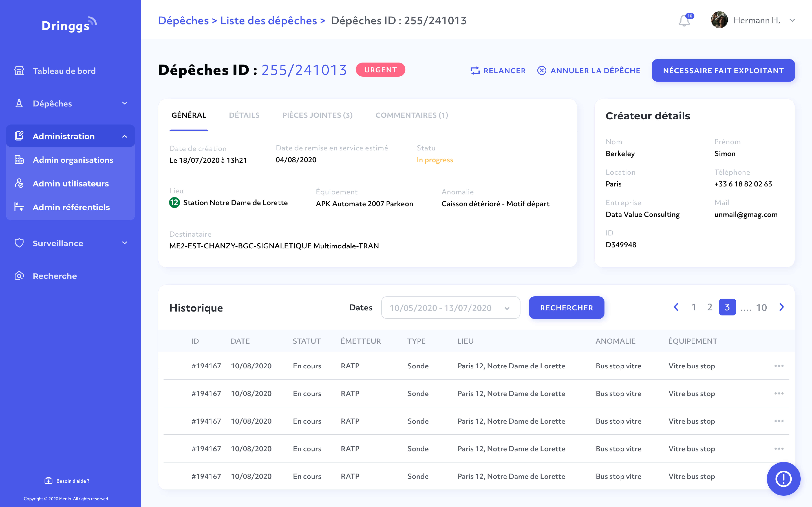Image resolution: width=812 pixels, height=507 pixels.
Task: Click the Admin référentiels icon
Action: [x=19, y=207]
